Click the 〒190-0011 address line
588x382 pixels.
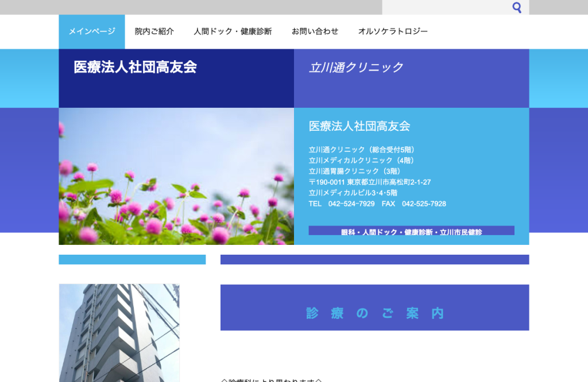[x=370, y=182]
